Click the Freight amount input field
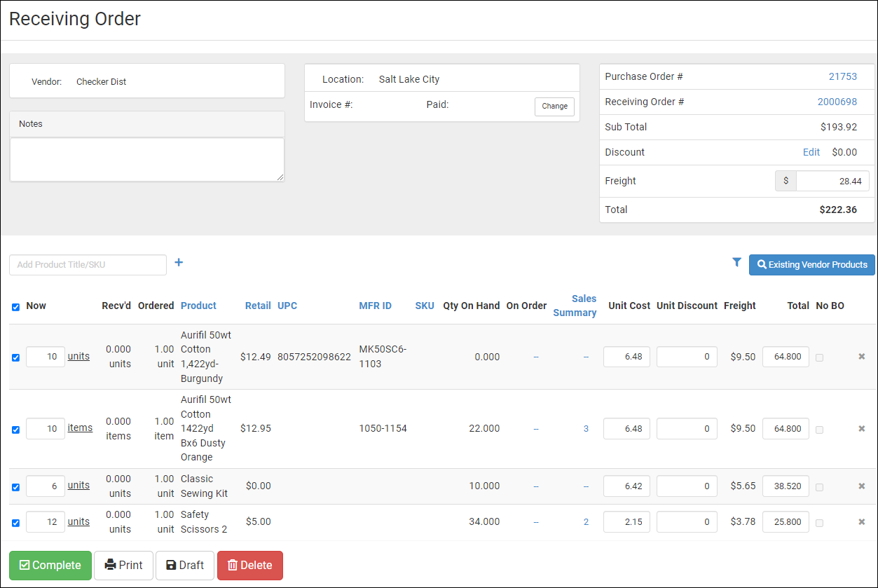Screen dimensions: 878x588 tap(832, 181)
